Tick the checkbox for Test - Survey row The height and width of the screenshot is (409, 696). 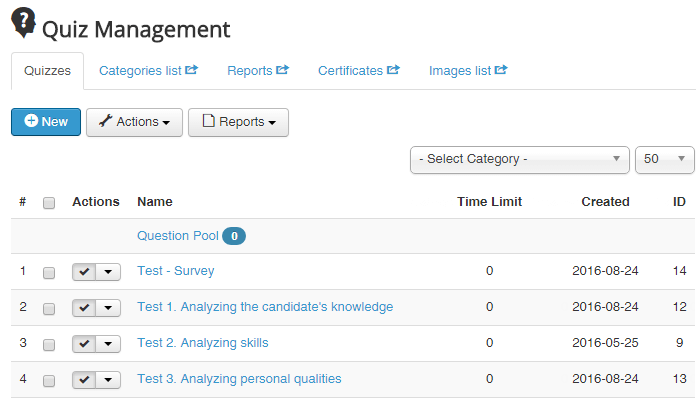[49, 272]
